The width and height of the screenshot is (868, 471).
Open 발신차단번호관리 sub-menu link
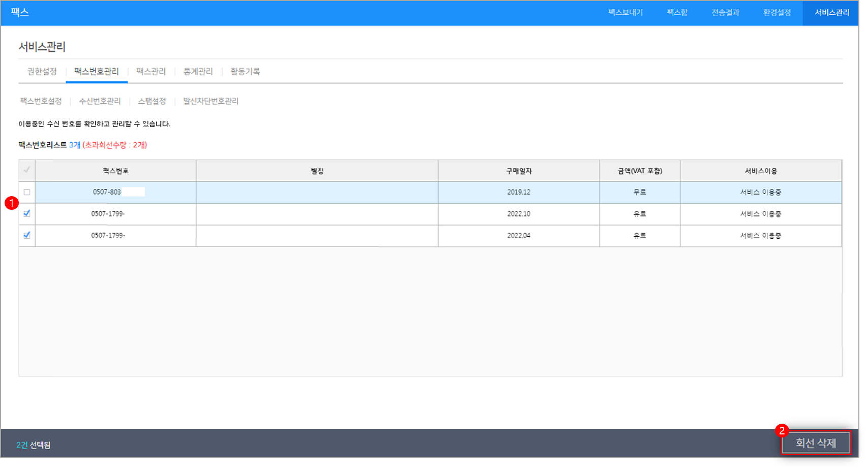tap(211, 101)
